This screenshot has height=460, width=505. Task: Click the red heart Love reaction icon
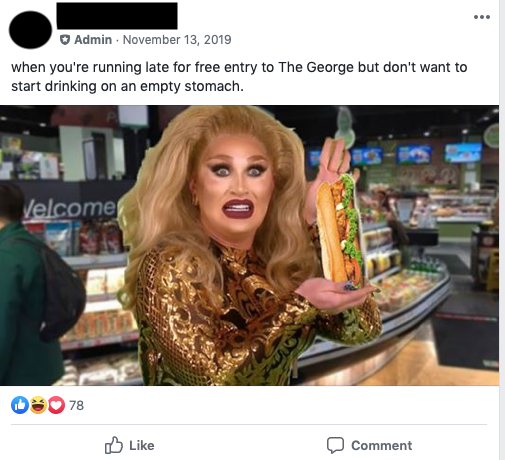[56, 405]
